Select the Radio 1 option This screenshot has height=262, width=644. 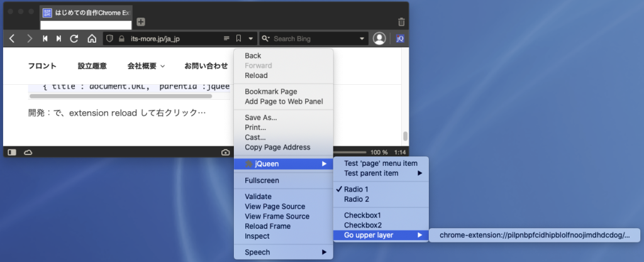click(356, 189)
